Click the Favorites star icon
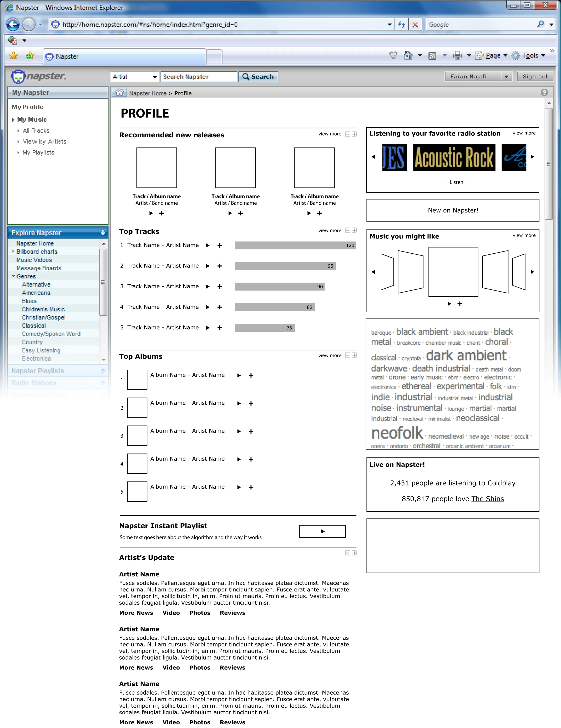 click(x=13, y=56)
